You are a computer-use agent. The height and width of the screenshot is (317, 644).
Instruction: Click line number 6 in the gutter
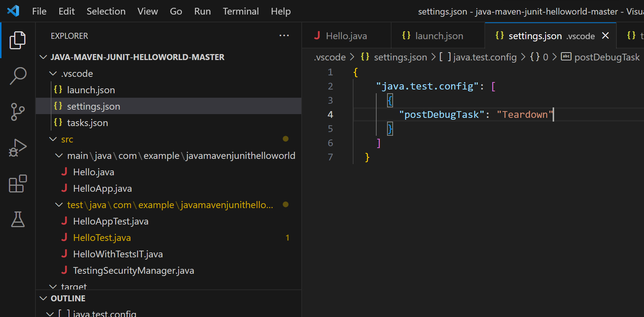pyautogui.click(x=330, y=143)
